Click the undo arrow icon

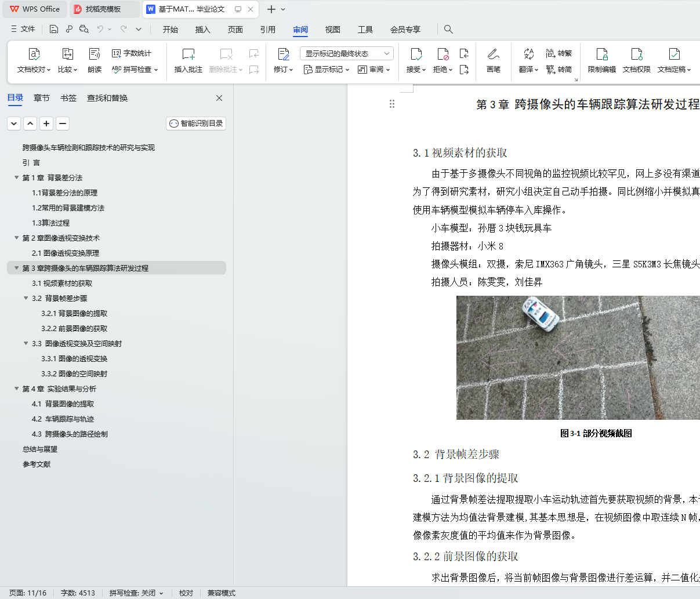pyautogui.click(x=100, y=29)
